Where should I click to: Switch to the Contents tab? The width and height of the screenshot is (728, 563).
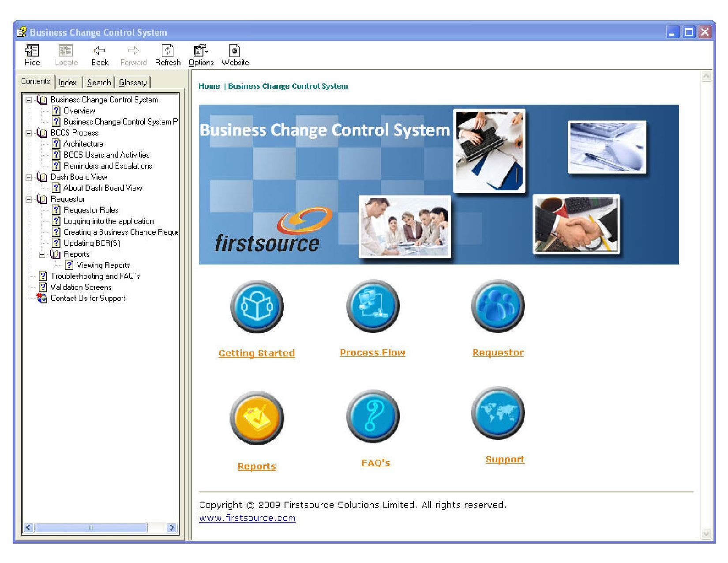click(x=36, y=81)
